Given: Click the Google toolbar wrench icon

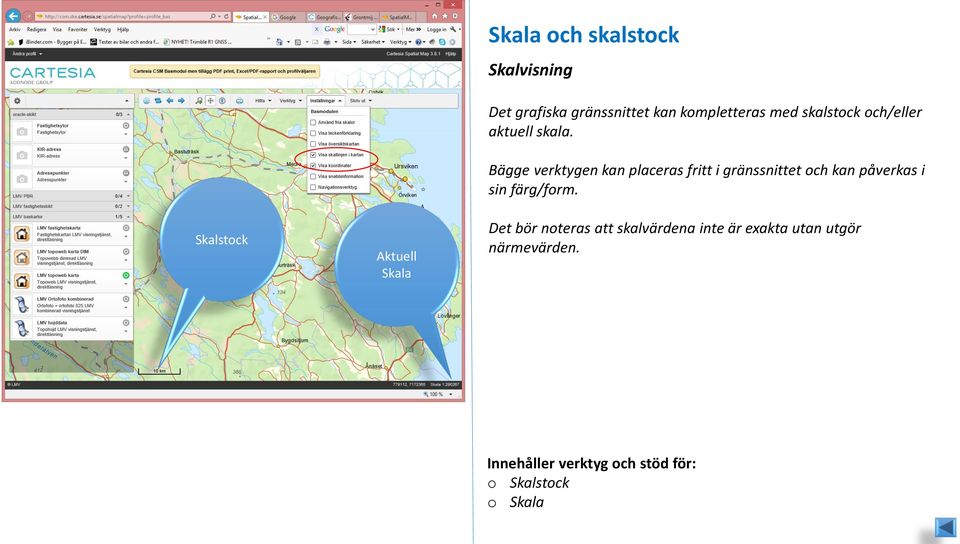Looking at the screenshot, I should coord(453,29).
